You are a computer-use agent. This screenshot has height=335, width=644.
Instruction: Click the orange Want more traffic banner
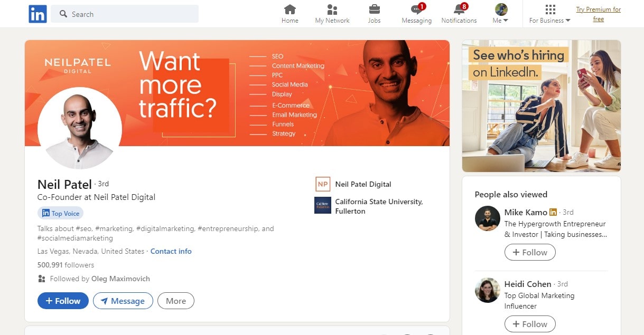(x=237, y=93)
